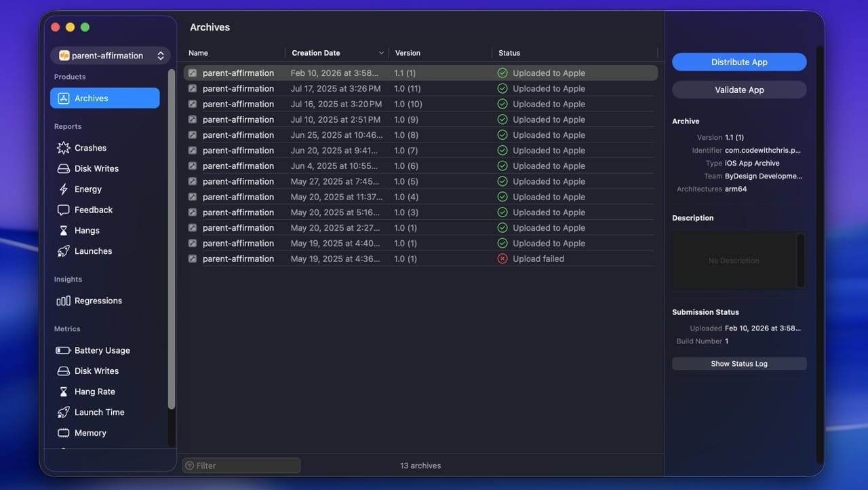Click the filter icon in search field

pyautogui.click(x=189, y=466)
